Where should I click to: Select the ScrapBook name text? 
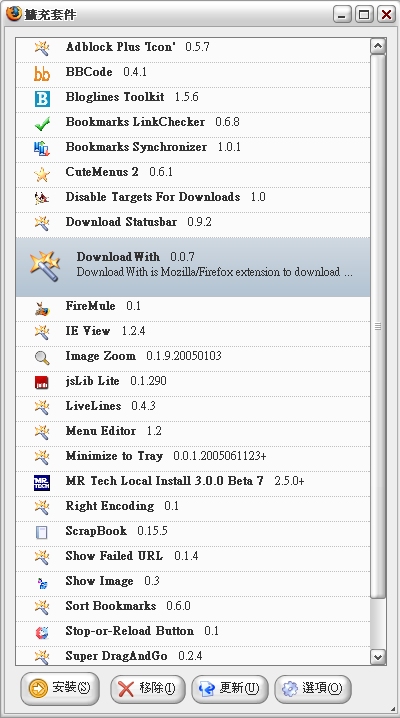click(96, 531)
